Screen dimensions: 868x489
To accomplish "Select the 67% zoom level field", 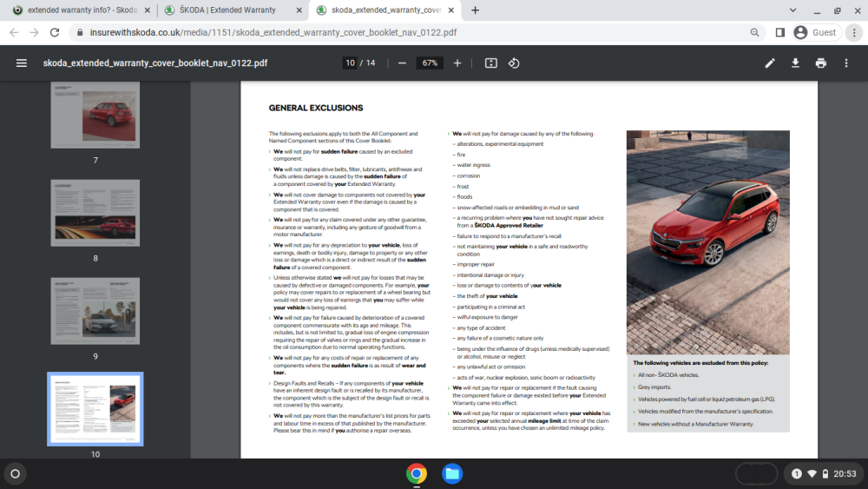I will point(430,63).
